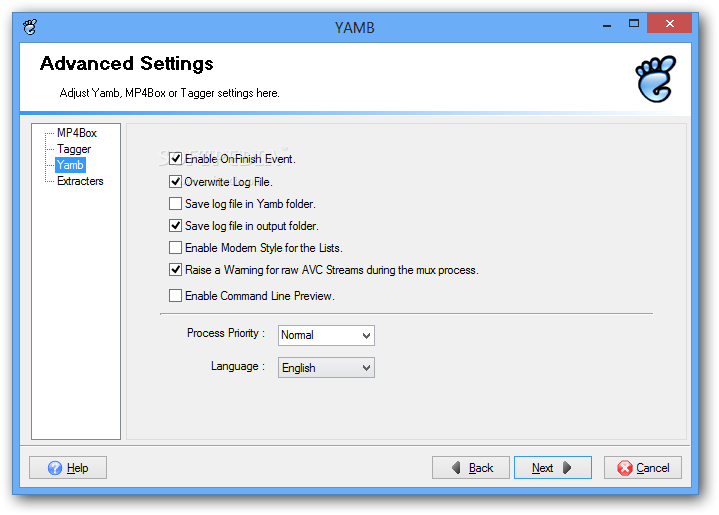Screen dimensions: 719x515
Task: Click the Next button's right arrow icon
Action: click(567, 468)
